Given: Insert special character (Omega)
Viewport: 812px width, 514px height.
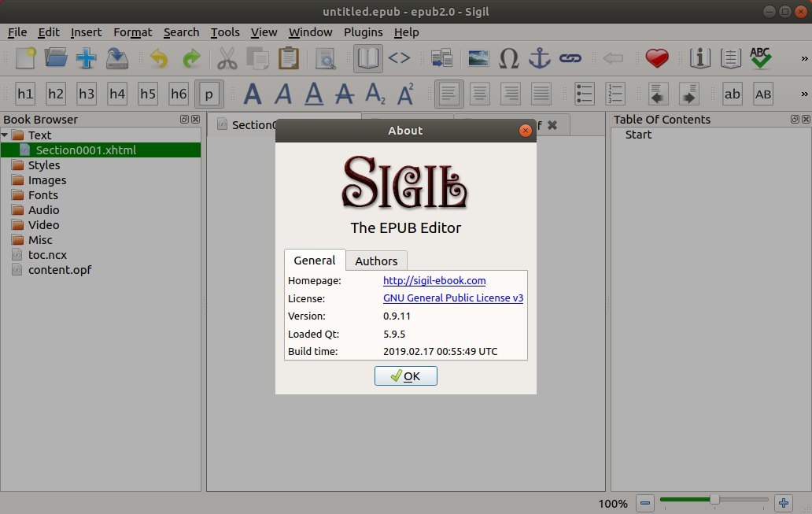Looking at the screenshot, I should click(x=508, y=58).
